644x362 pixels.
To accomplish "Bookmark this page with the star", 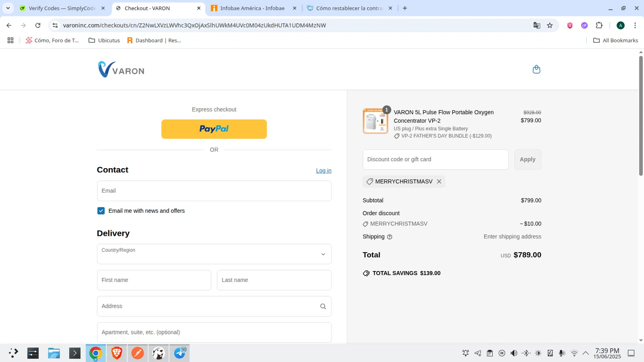I will [x=550, y=25].
